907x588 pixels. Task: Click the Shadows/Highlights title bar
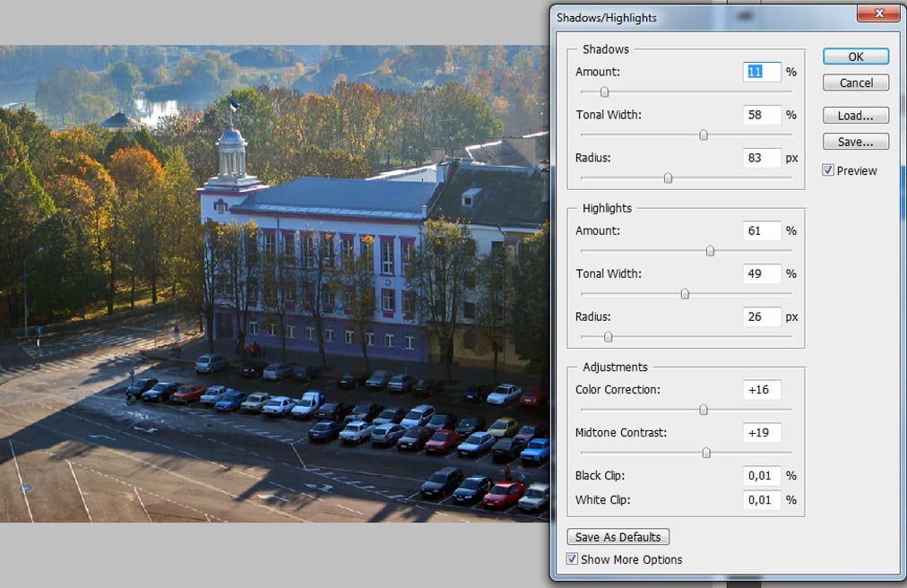click(x=703, y=17)
